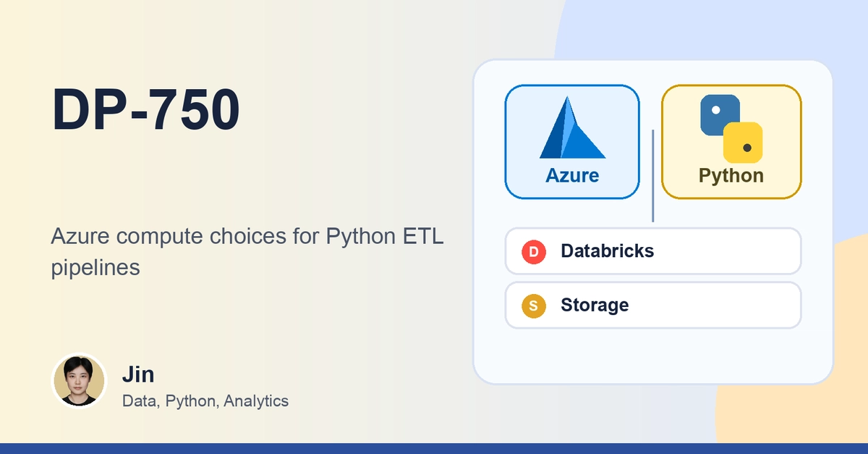Open the Storage list item
Image resolution: width=868 pixels, height=454 pixels.
click(653, 306)
